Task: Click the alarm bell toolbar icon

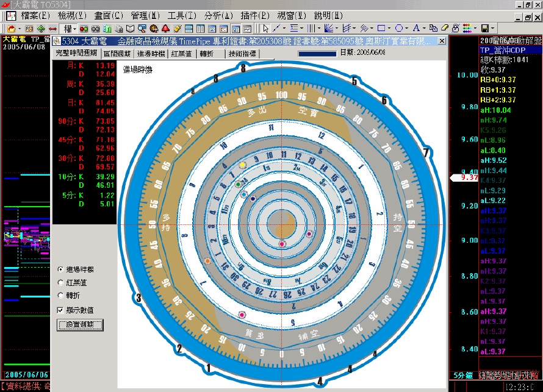Action: point(165,29)
